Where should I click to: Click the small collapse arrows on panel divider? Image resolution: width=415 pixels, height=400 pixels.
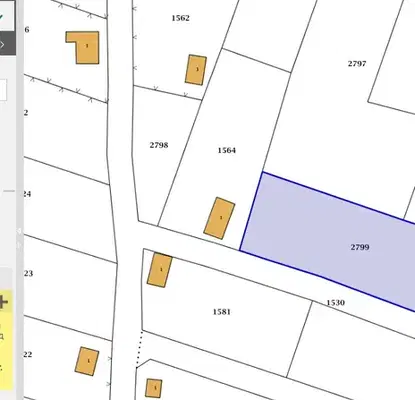(19, 238)
